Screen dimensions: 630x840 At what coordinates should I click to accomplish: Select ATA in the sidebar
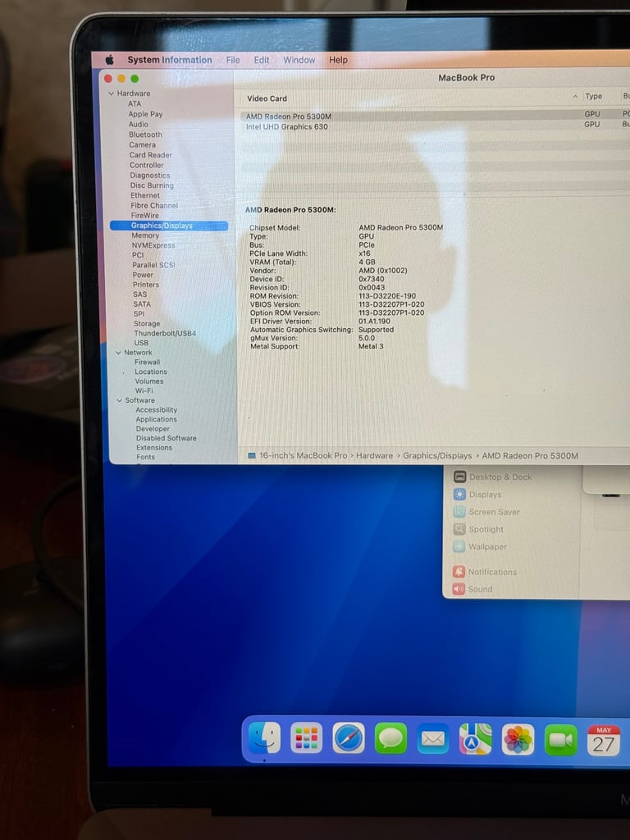tap(135, 103)
